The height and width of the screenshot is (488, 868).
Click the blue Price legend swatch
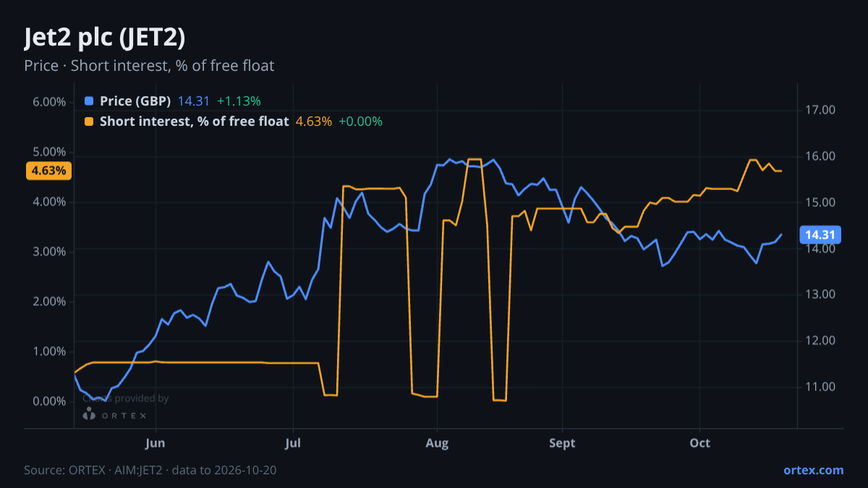coord(89,101)
